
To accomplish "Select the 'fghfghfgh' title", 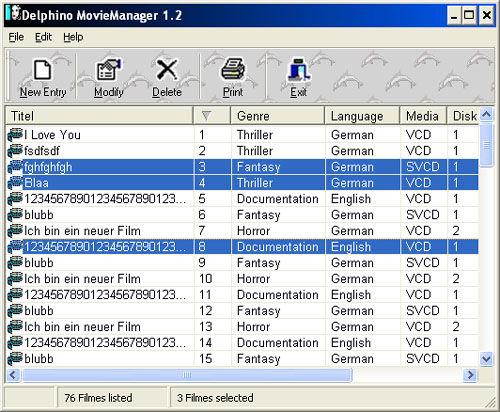I will [48, 167].
